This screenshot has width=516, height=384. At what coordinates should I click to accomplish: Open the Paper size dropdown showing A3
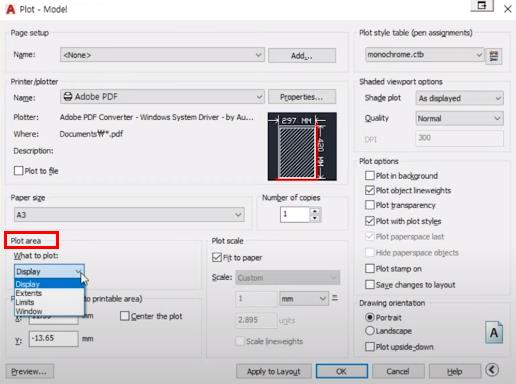[129, 214]
